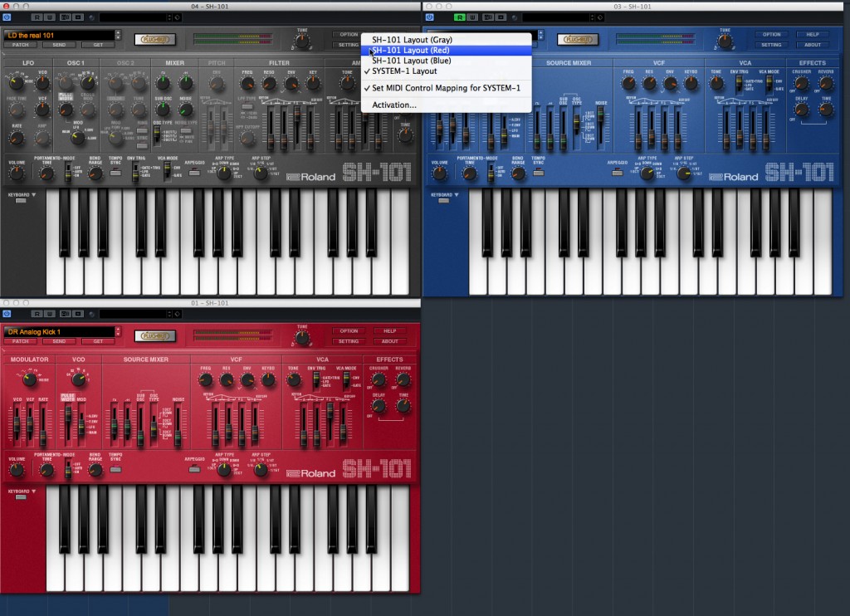Click the Write automation icon on the red window
The height and width of the screenshot is (616, 850).
[50, 314]
